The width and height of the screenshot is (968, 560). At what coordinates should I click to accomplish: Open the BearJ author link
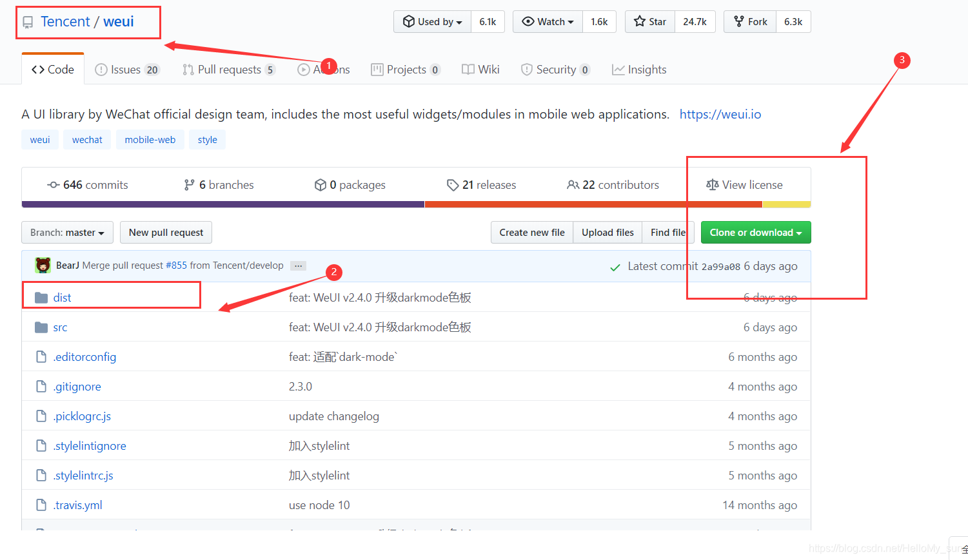68,266
